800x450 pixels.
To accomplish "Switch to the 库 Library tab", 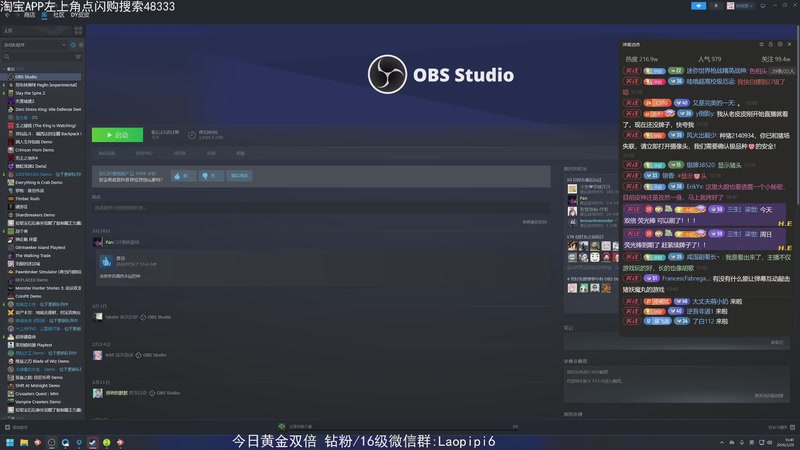I will [44, 15].
